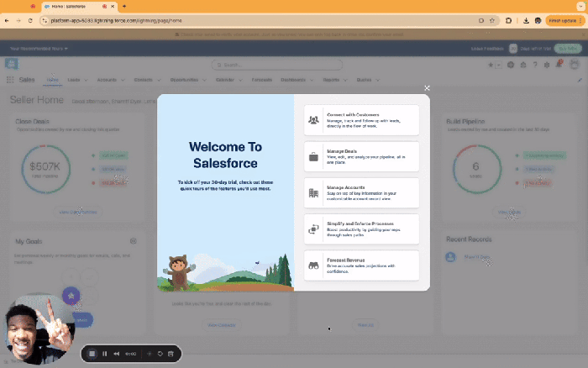Restart the recording with the circular arrow
The height and width of the screenshot is (368, 588).
click(160, 354)
